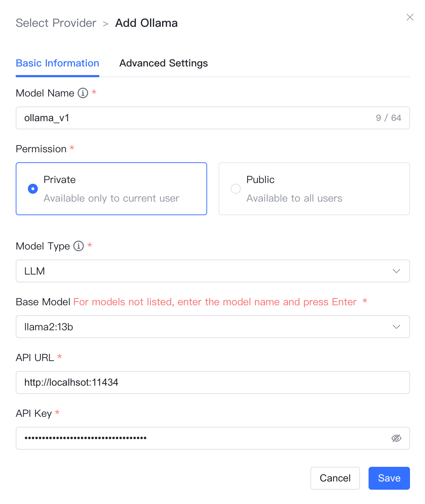Select the Private permission radio button
Image resolution: width=425 pixels, height=504 pixels.
pos(33,189)
